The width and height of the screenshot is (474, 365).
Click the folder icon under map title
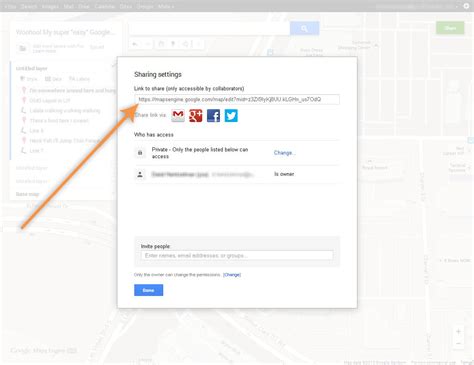click(23, 48)
